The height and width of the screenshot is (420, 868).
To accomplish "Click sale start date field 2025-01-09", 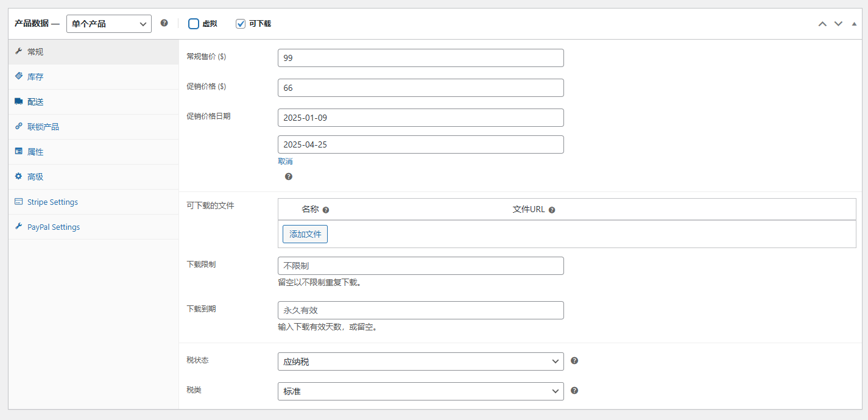I will coord(420,118).
